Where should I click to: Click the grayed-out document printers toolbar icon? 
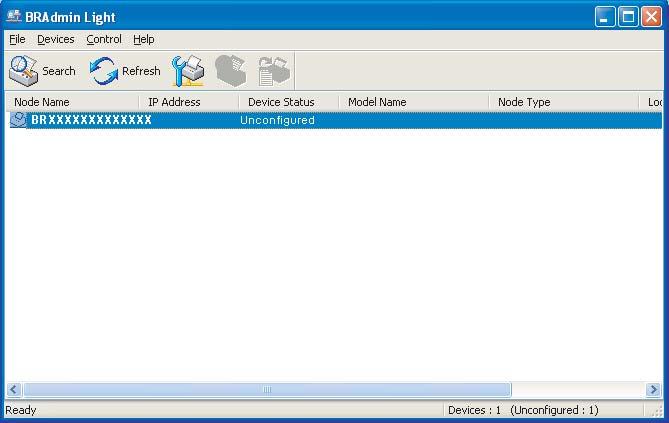tap(274, 71)
